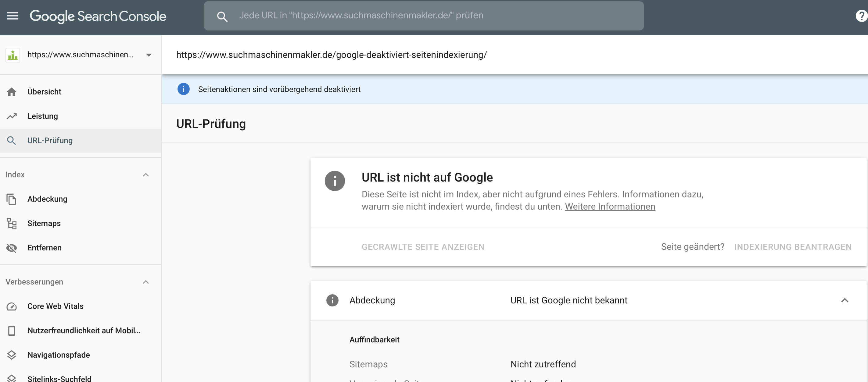The width and height of the screenshot is (868, 382).
Task: Open the Entfernen tool
Action: pos(81,248)
